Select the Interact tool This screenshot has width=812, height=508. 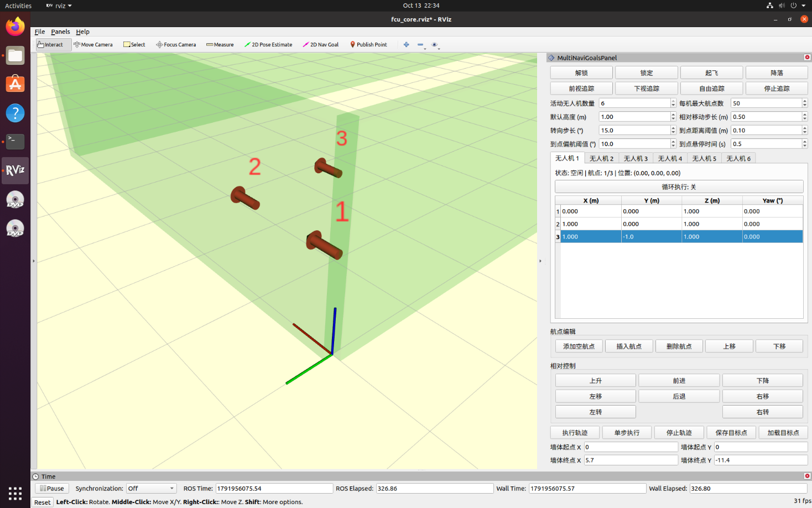click(x=54, y=45)
